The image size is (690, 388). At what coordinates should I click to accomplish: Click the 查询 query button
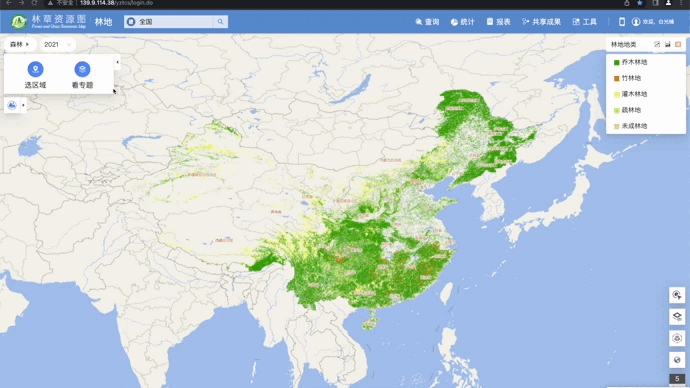tap(427, 22)
